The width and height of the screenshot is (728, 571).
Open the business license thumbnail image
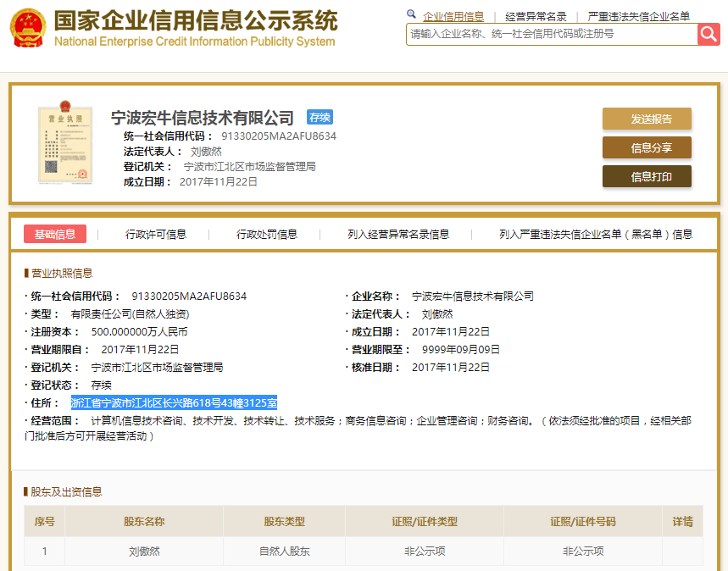click(64, 142)
